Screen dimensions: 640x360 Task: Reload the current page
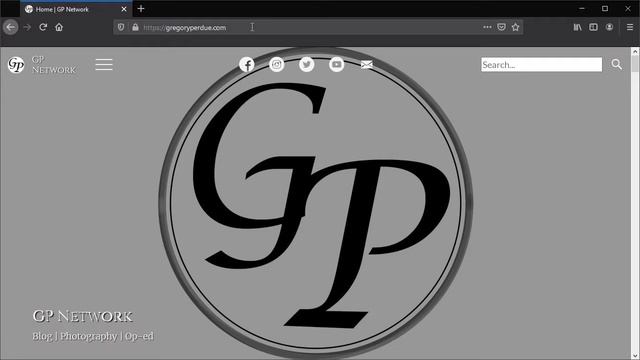tap(43, 27)
